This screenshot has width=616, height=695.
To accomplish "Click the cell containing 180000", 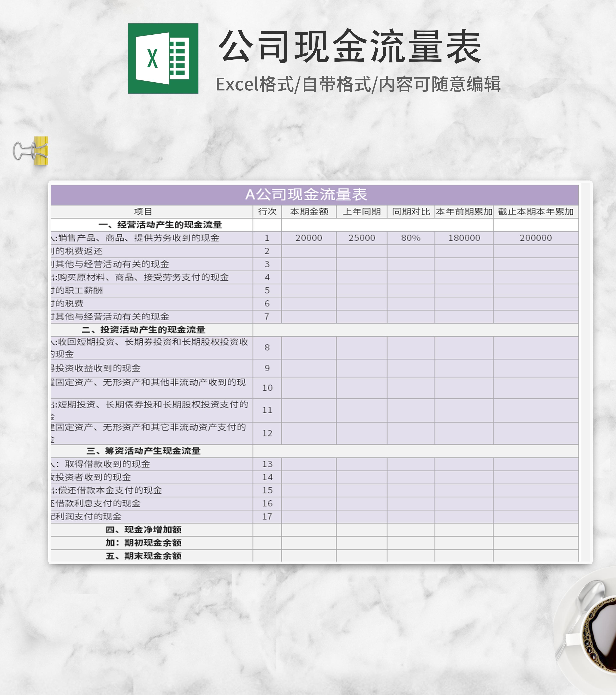I will (x=464, y=238).
